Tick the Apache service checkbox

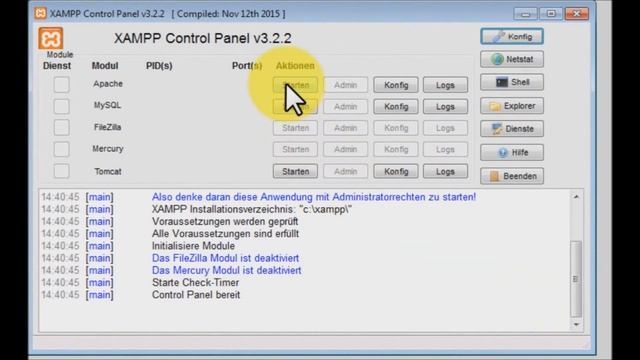click(x=61, y=84)
